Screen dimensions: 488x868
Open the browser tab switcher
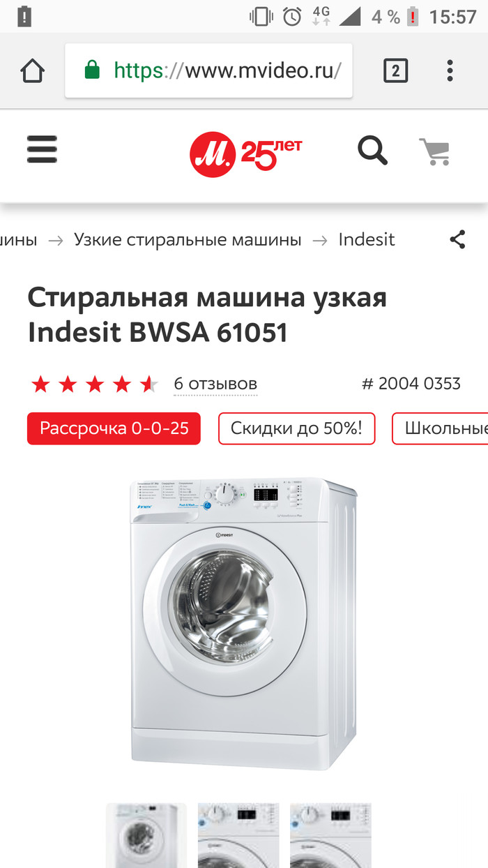(x=395, y=71)
